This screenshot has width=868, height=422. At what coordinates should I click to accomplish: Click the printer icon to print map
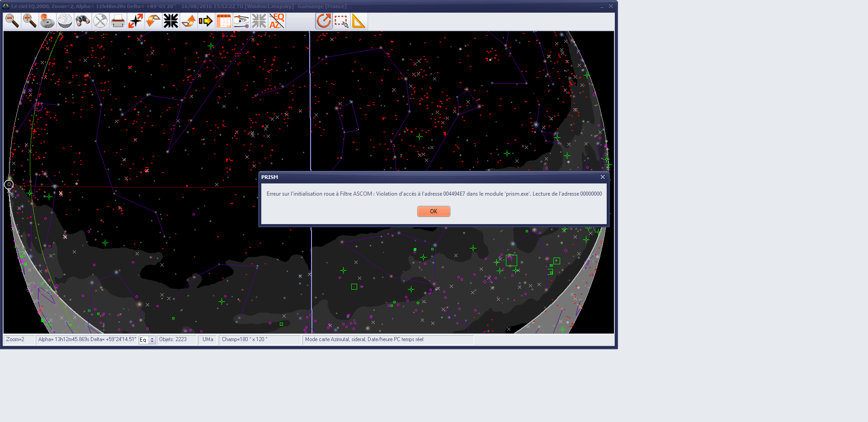tap(118, 21)
